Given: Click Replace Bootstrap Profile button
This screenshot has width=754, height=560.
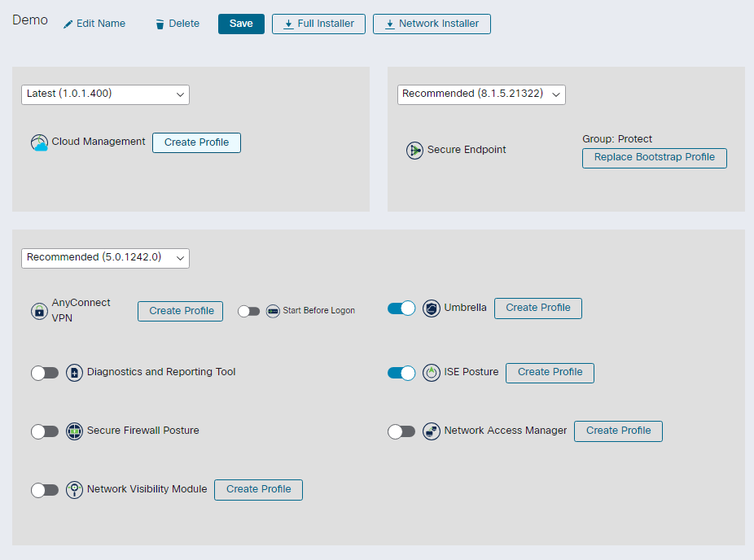Looking at the screenshot, I should click(655, 158).
